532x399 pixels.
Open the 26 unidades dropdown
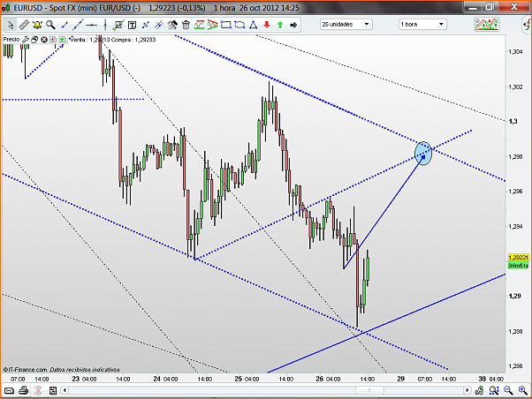pos(346,25)
